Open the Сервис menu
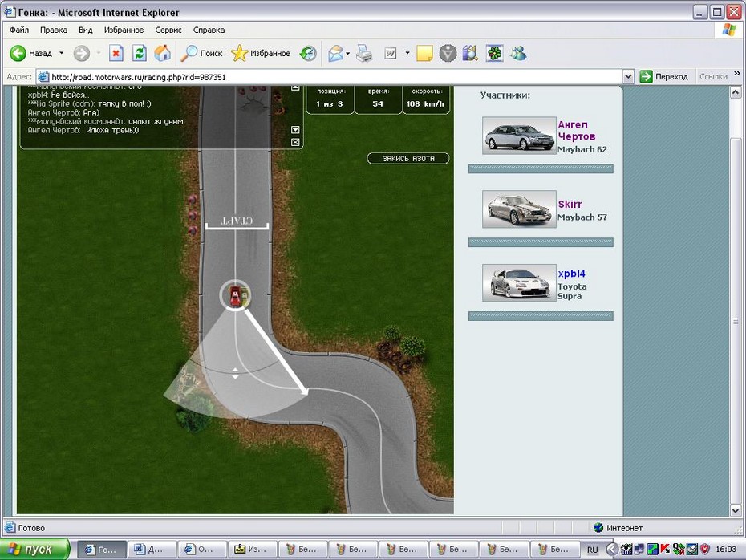746x560 pixels. coord(168,30)
